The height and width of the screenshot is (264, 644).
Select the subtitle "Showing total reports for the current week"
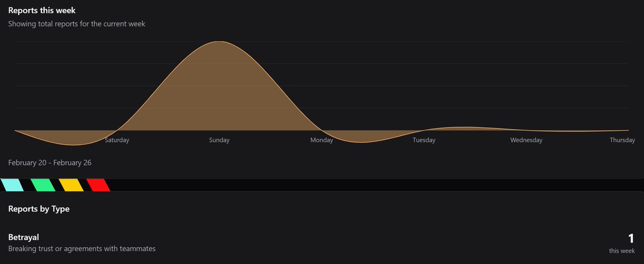(x=77, y=24)
